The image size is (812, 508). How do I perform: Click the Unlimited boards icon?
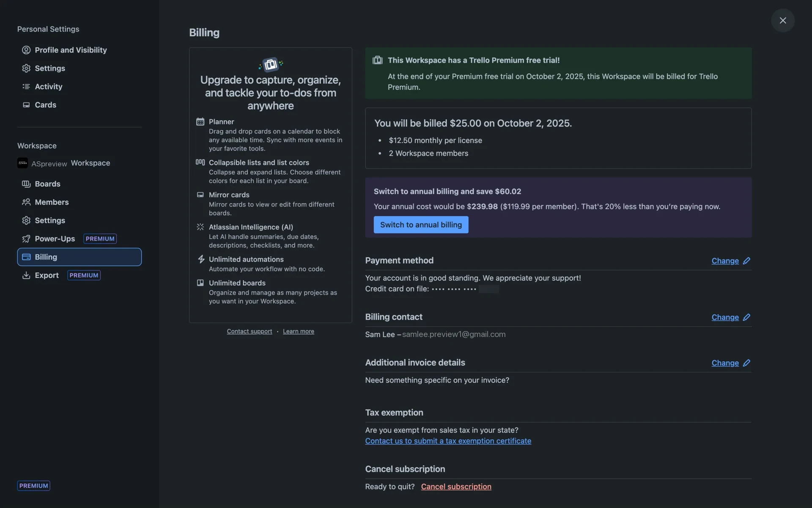(x=200, y=283)
